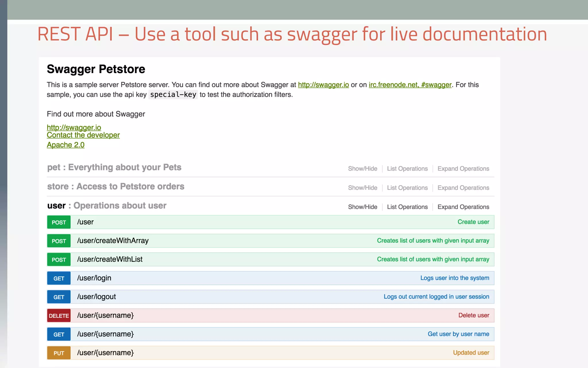The height and width of the screenshot is (368, 588).
Task: Toggle Show/Hide for the user section
Action: [362, 207]
